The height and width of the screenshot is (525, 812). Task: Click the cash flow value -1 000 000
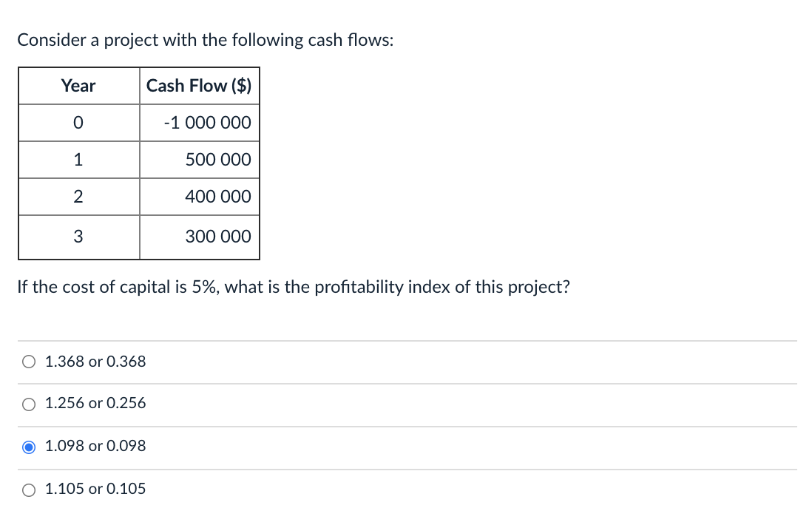209,122
